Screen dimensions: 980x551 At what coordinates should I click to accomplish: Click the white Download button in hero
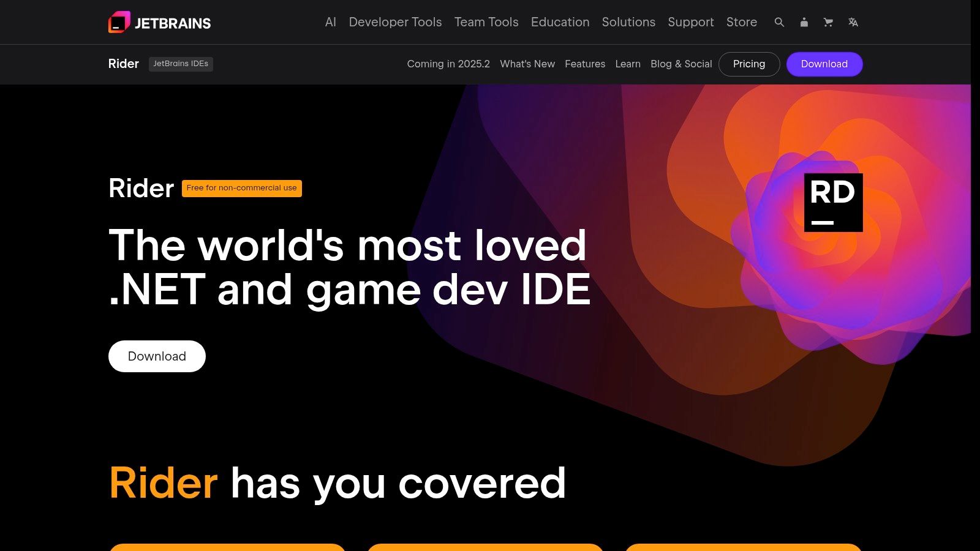[x=157, y=356]
